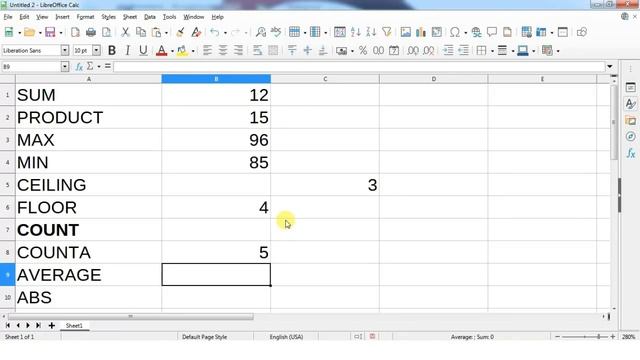Open the Liberation Sans font name dropdown

65,51
